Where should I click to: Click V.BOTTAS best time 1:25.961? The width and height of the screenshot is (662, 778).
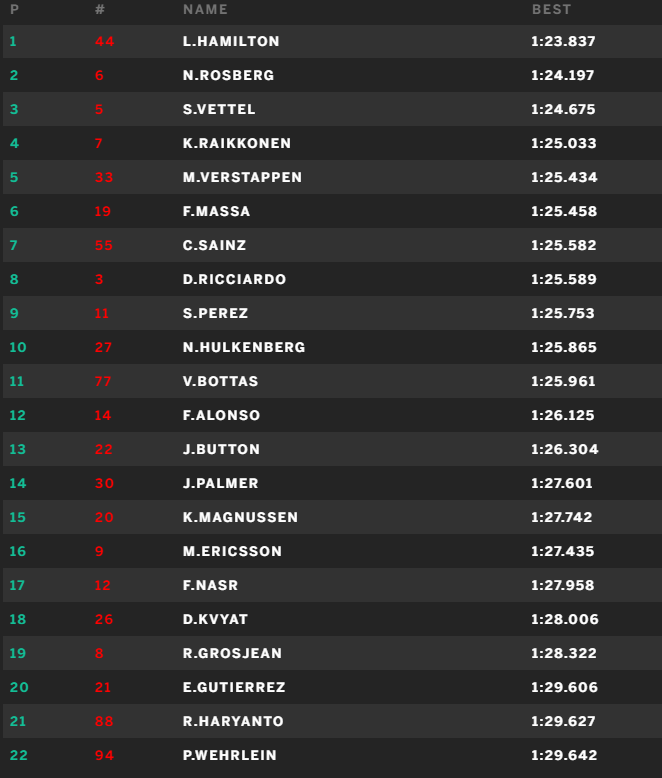click(563, 381)
